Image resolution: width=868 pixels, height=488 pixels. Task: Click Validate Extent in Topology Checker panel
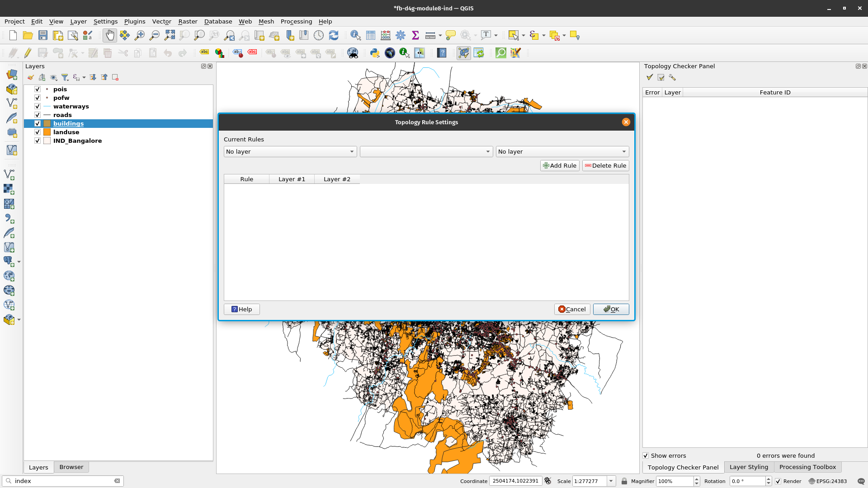pyautogui.click(x=661, y=77)
